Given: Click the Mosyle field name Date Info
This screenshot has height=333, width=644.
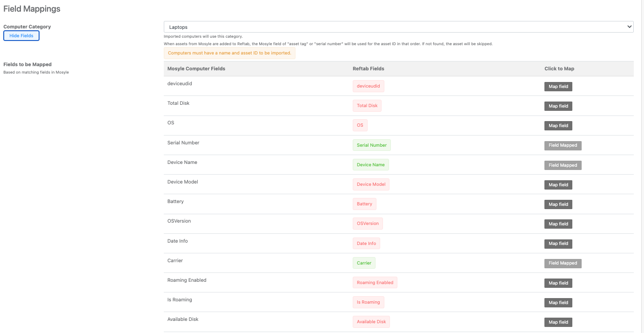Looking at the screenshot, I should 178,241.
